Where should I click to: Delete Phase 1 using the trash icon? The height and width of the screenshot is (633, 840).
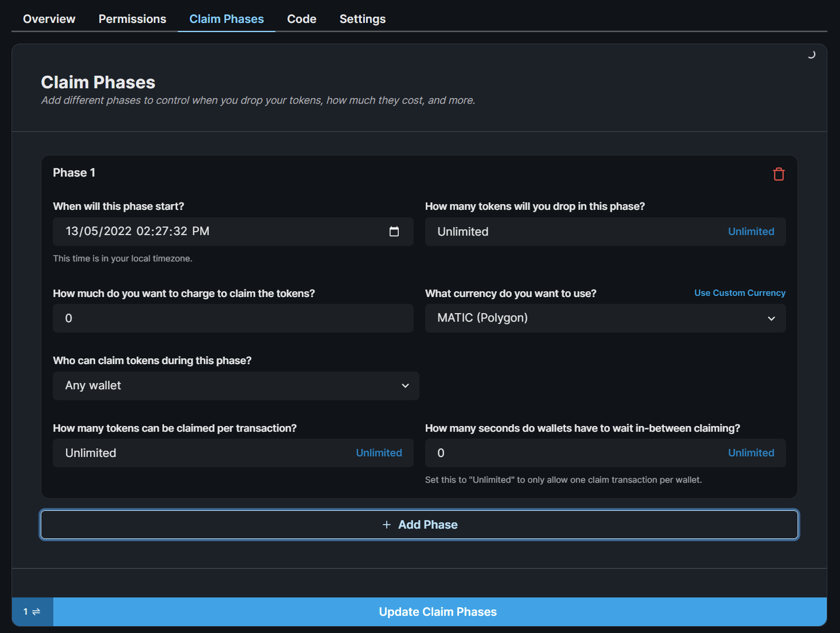pos(779,174)
